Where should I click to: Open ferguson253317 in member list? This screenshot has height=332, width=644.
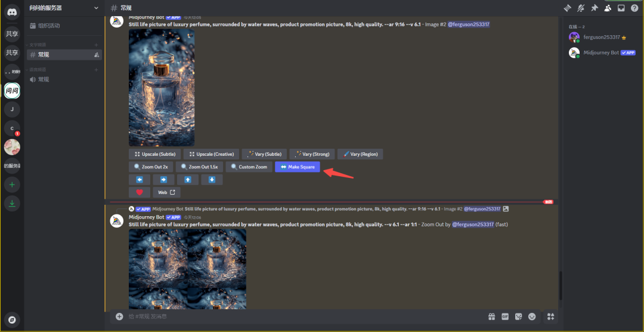[x=602, y=38]
